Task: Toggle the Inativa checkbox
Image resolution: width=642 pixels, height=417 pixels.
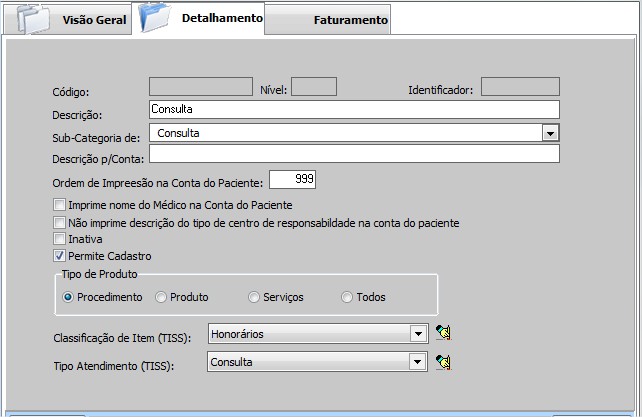Action: pos(59,238)
